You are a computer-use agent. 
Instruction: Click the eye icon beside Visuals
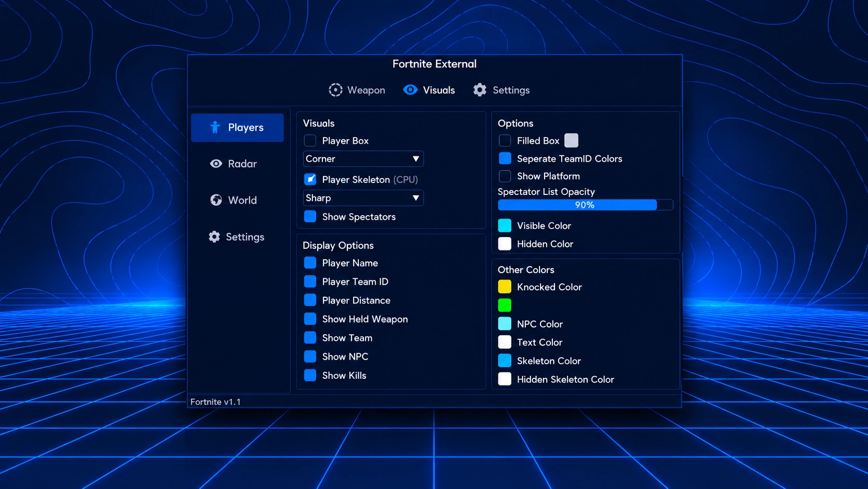point(410,90)
